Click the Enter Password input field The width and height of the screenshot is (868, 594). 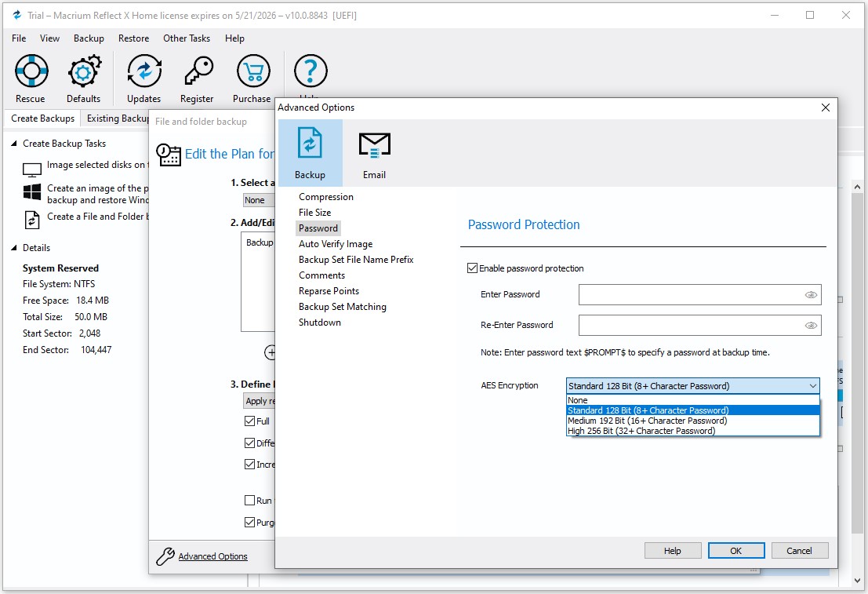699,295
